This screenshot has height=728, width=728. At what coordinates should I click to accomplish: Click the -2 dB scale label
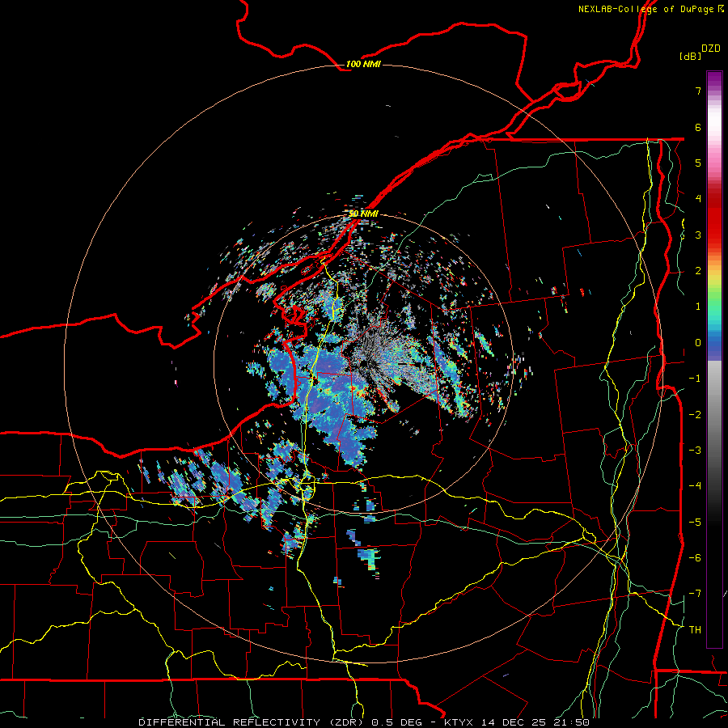point(695,415)
